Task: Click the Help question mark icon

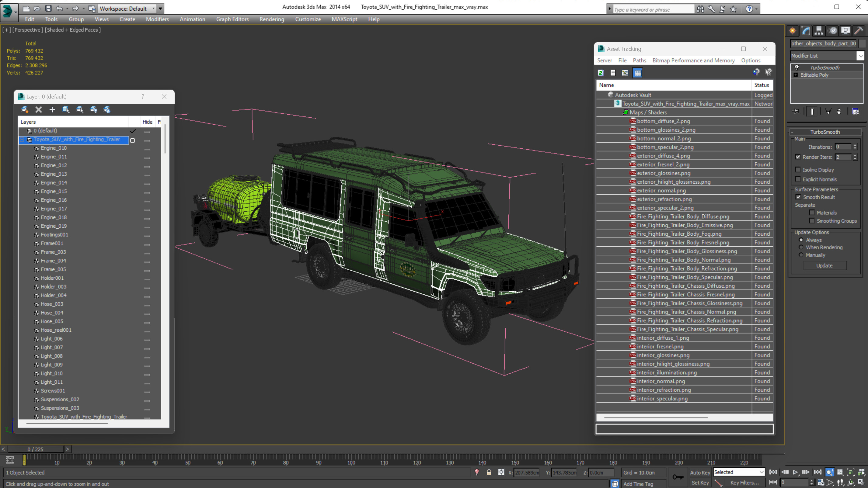Action: click(x=749, y=9)
